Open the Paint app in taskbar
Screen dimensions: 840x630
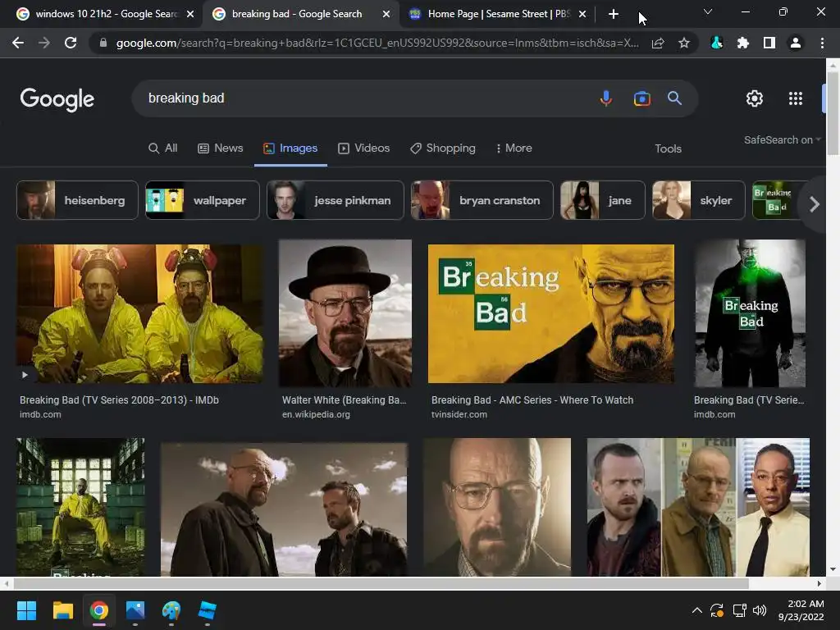171,610
